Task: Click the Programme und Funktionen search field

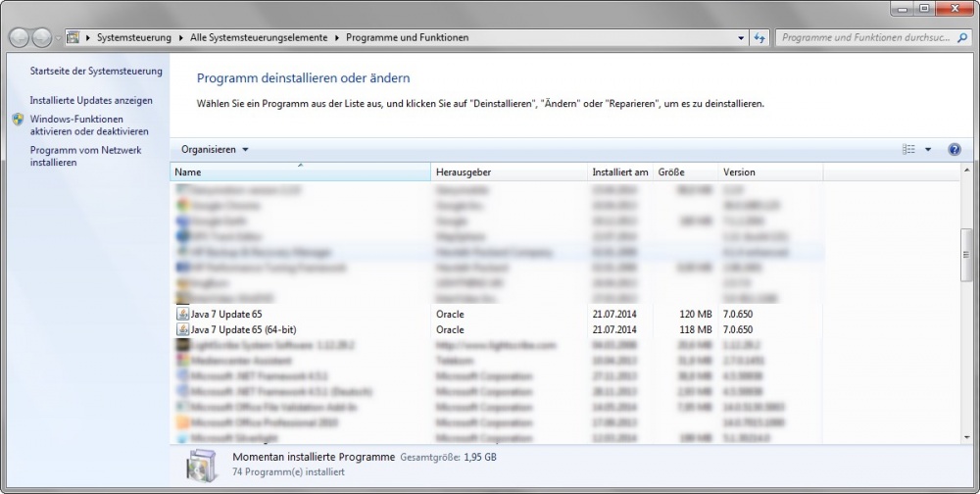Action: pyautogui.click(x=862, y=37)
